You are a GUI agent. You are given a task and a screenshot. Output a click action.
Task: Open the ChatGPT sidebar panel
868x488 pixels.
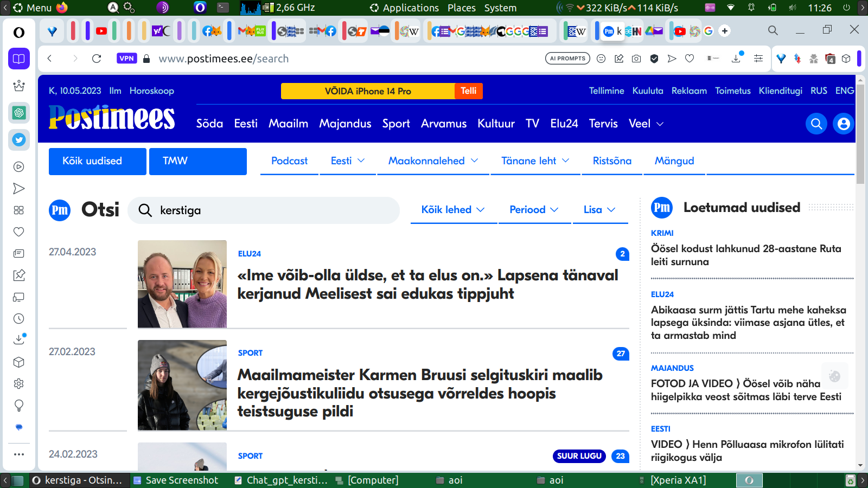point(19,113)
